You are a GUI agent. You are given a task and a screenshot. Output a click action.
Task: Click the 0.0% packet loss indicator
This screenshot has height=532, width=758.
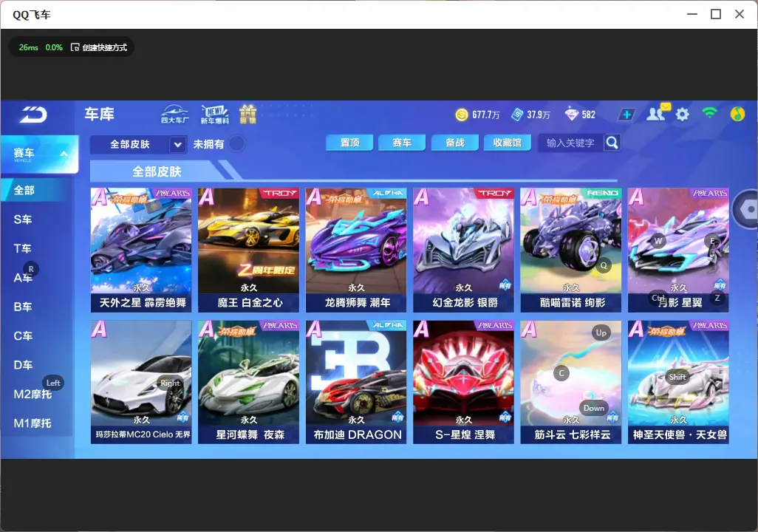click(54, 47)
